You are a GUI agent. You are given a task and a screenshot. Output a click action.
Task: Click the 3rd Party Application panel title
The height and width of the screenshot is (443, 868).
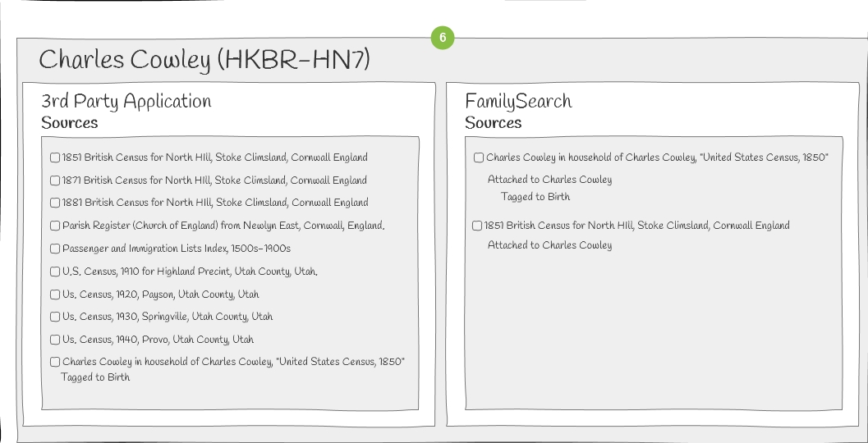[126, 101]
